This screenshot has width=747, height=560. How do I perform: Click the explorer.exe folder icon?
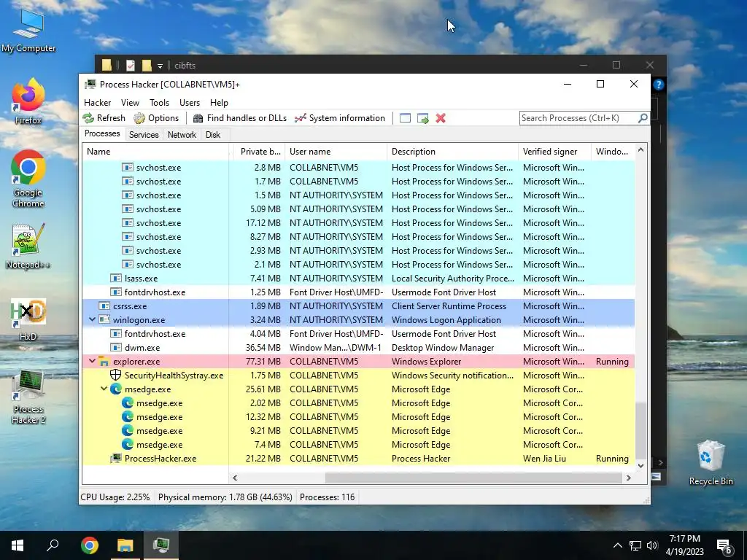point(104,362)
